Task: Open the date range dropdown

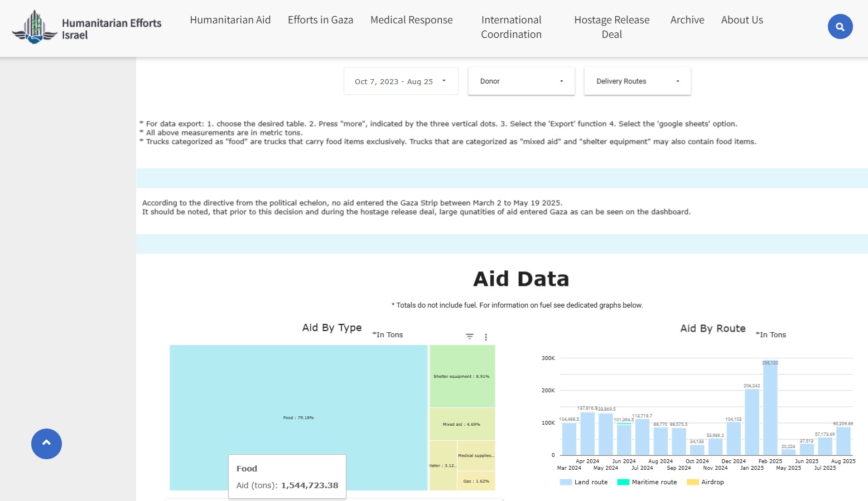Action: 401,81
